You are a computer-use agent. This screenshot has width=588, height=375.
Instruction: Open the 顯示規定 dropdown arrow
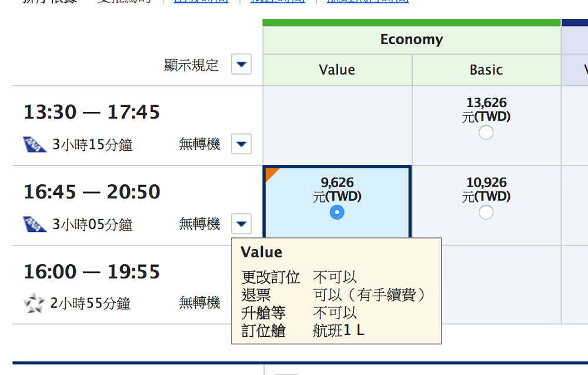pyautogui.click(x=242, y=65)
